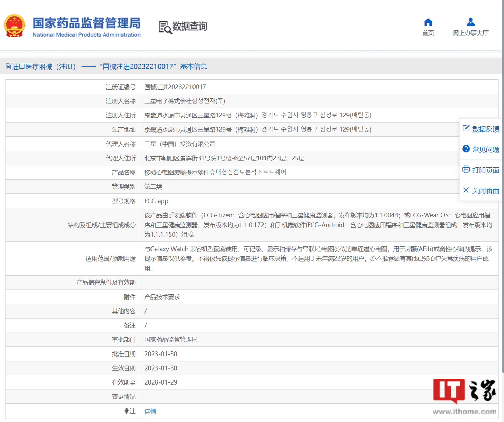Click the 打印页面 label in side panel
Screen dimensions: 504x422
486,170
